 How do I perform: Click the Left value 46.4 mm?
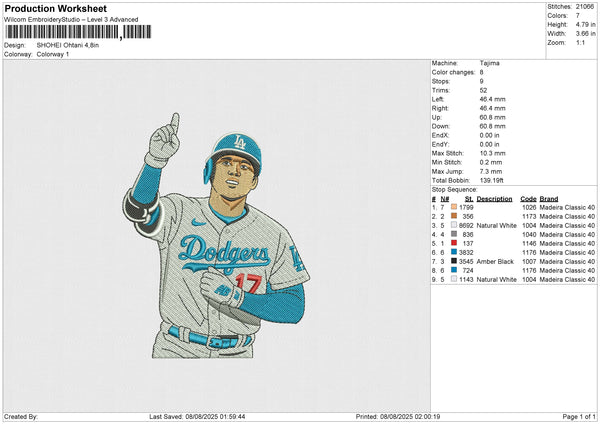pyautogui.click(x=492, y=99)
